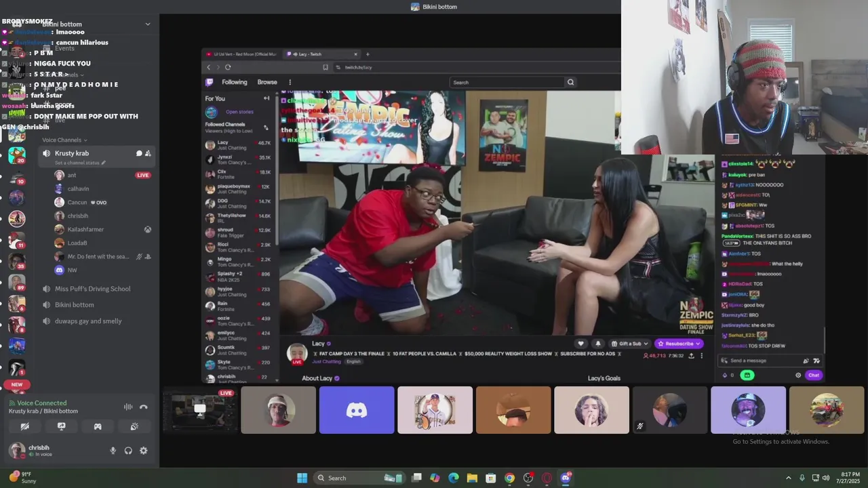Viewport: 868px width, 488px height.
Task: Mute the microphone beside chrisbih
Action: [x=113, y=451]
